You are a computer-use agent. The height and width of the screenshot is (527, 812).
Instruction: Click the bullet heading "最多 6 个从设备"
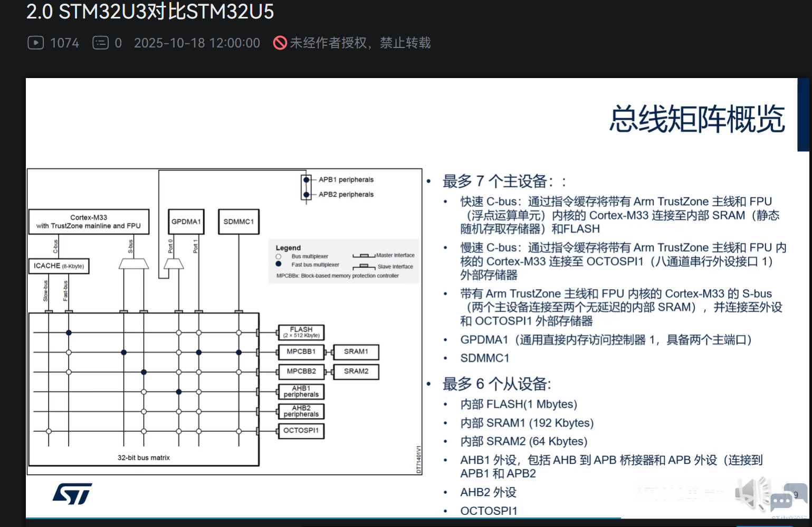(496, 384)
